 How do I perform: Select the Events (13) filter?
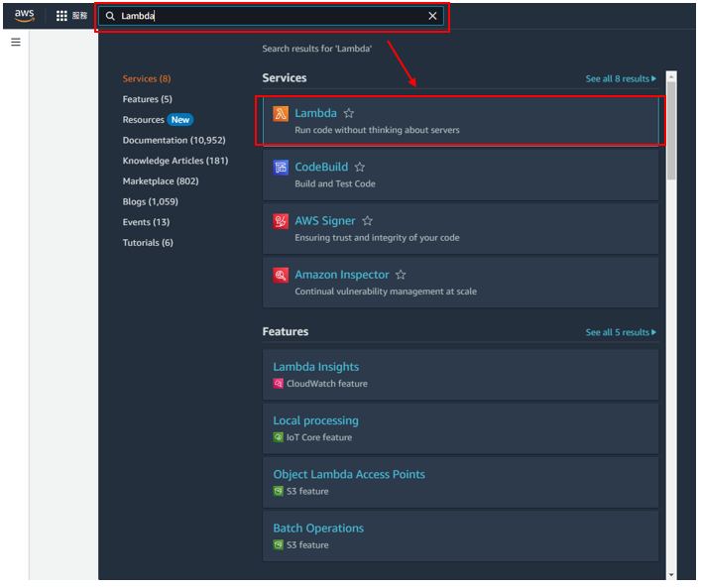click(x=146, y=222)
